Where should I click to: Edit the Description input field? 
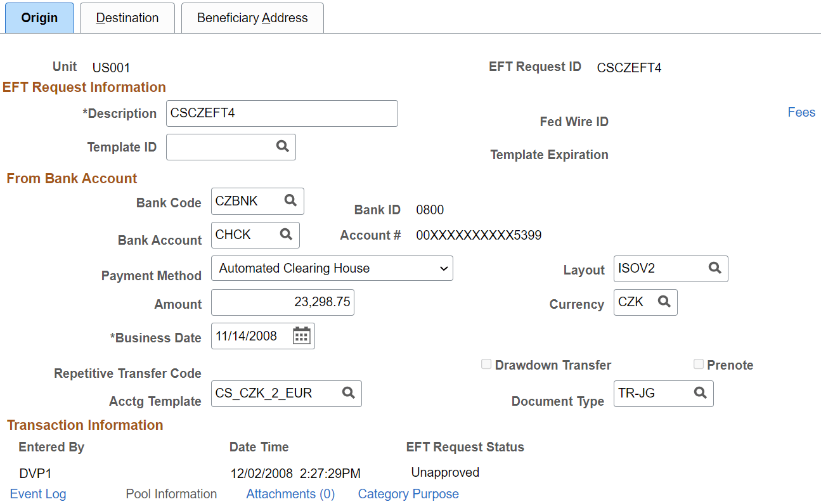coord(281,113)
